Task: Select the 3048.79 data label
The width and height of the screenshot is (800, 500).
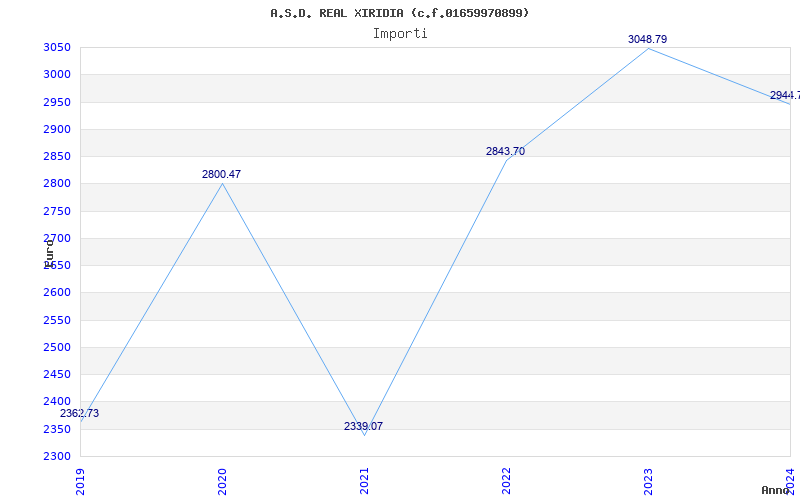Action: [x=647, y=39]
